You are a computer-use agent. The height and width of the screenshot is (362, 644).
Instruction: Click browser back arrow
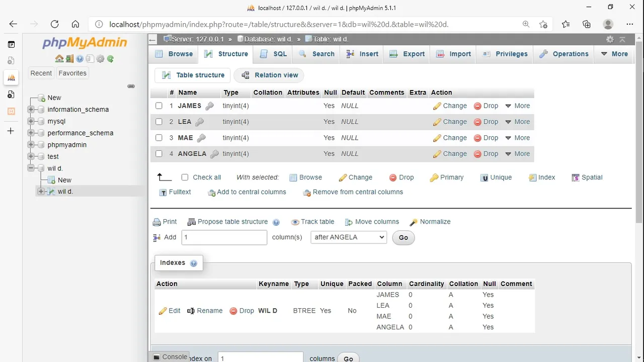(x=13, y=24)
